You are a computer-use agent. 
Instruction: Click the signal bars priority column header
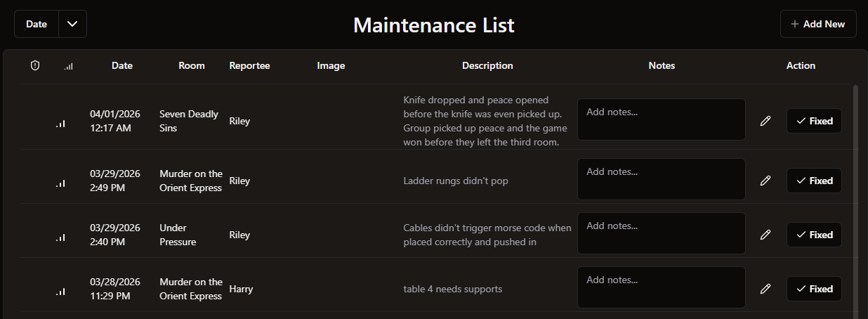click(x=68, y=66)
